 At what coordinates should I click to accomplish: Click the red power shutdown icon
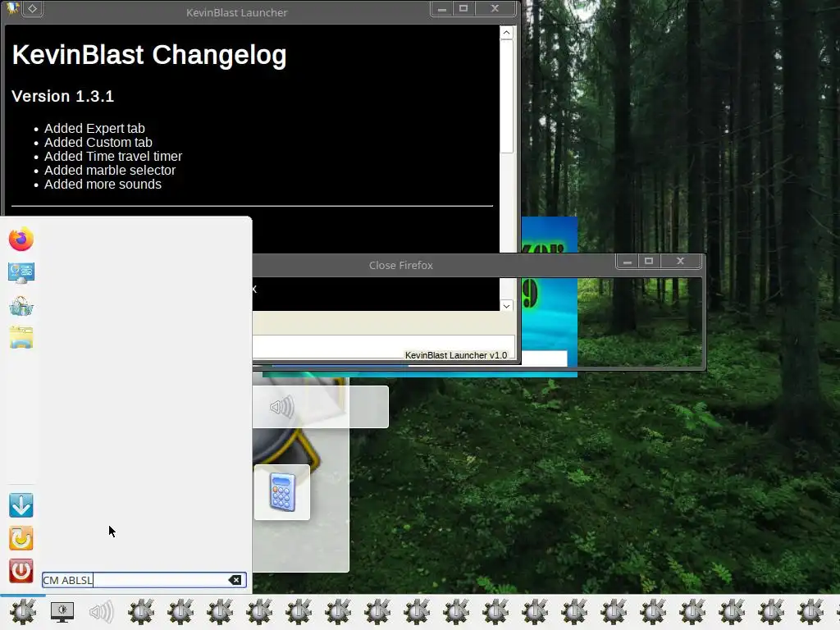21,571
